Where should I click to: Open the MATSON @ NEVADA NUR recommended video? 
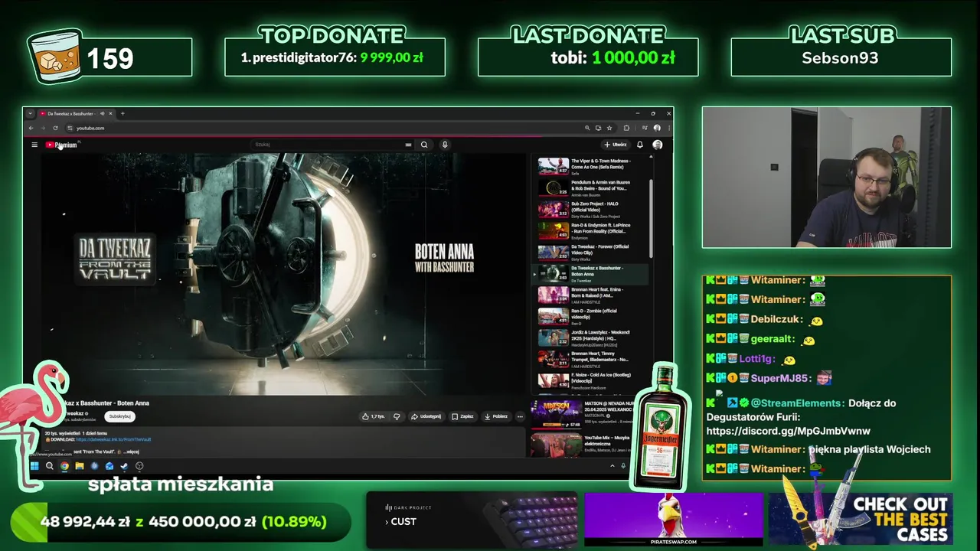[582, 413]
